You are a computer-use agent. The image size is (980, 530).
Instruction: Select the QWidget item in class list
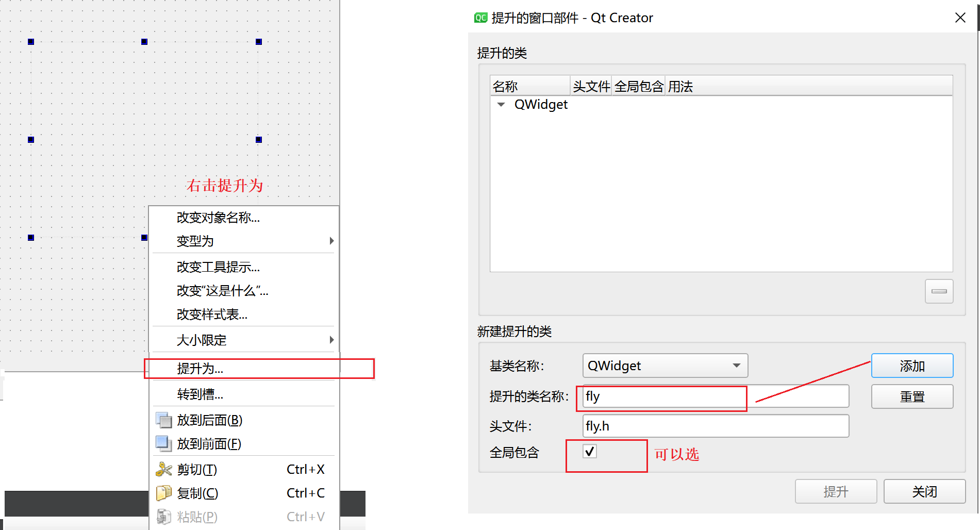[x=541, y=105]
